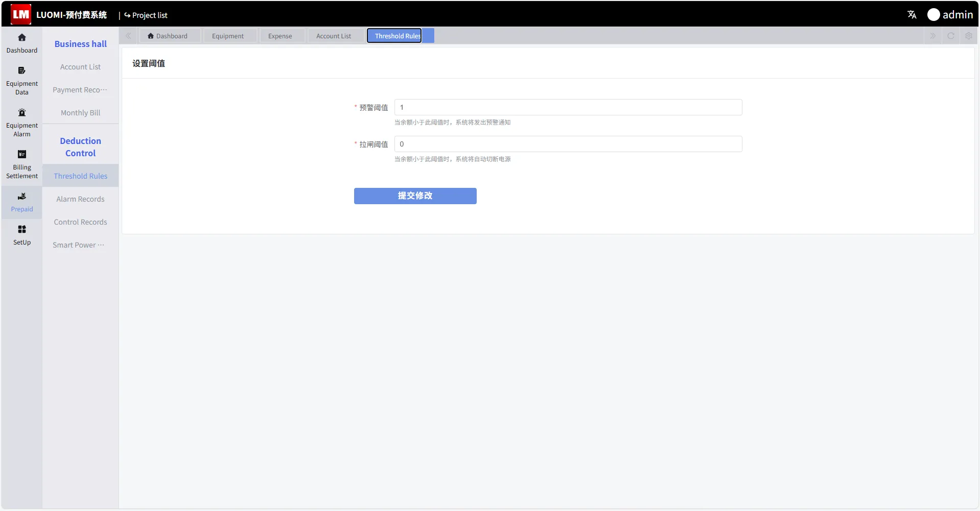Open tab settings gear icon
The height and width of the screenshot is (511, 980).
point(968,36)
